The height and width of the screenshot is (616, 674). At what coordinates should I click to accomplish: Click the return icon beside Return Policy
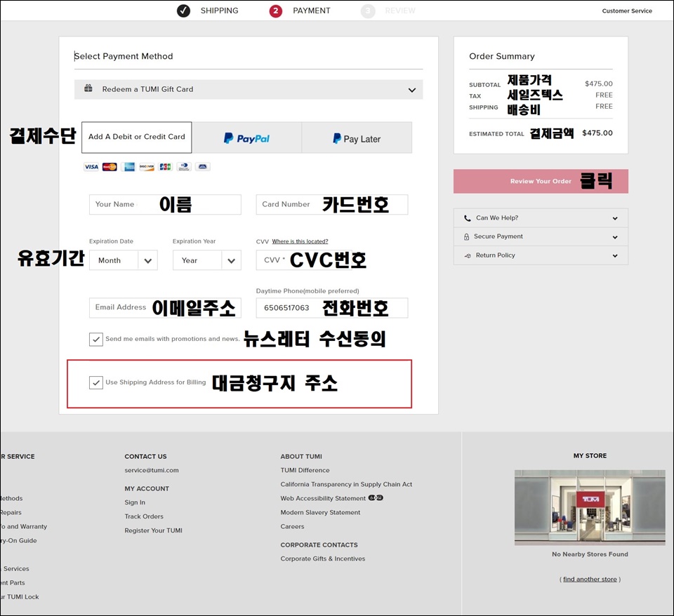point(468,255)
